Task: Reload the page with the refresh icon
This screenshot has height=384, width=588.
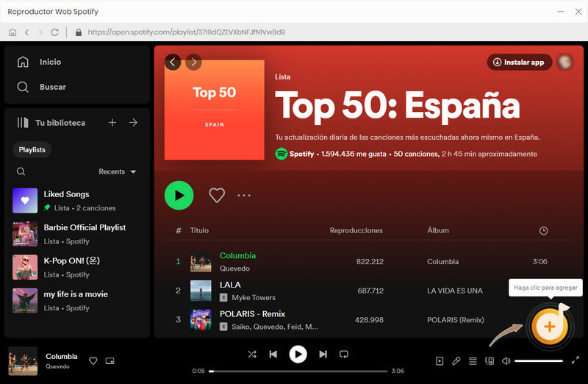Action: pyautogui.click(x=54, y=32)
